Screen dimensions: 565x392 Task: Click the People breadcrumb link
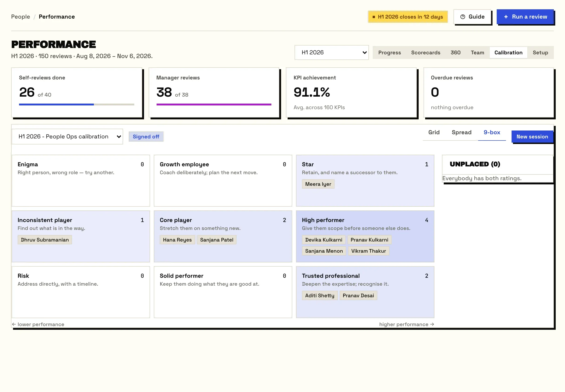21,17
